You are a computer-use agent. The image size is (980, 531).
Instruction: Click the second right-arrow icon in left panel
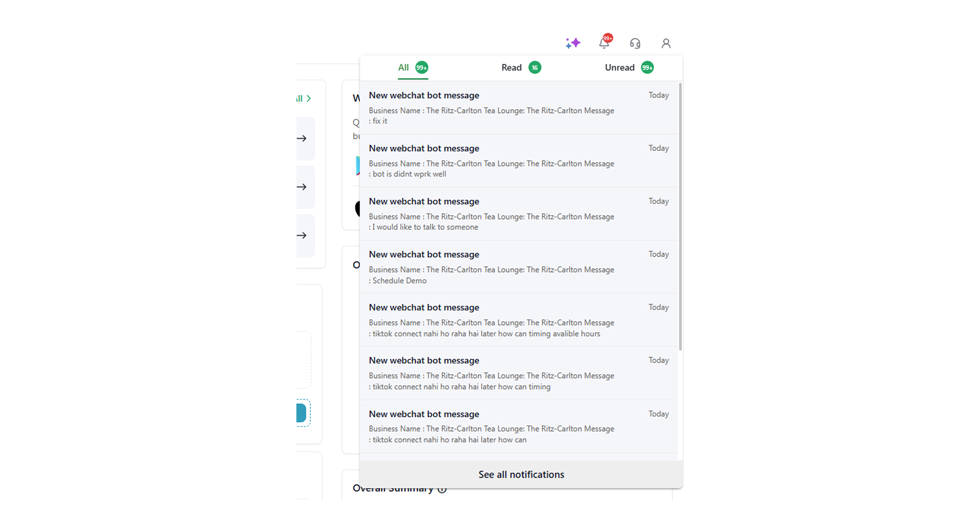coord(302,187)
